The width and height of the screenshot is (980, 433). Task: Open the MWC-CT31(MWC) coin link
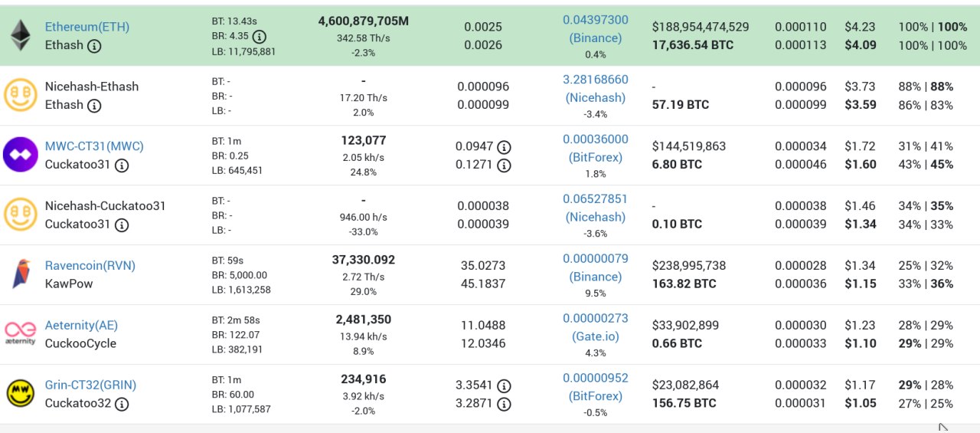(x=94, y=146)
